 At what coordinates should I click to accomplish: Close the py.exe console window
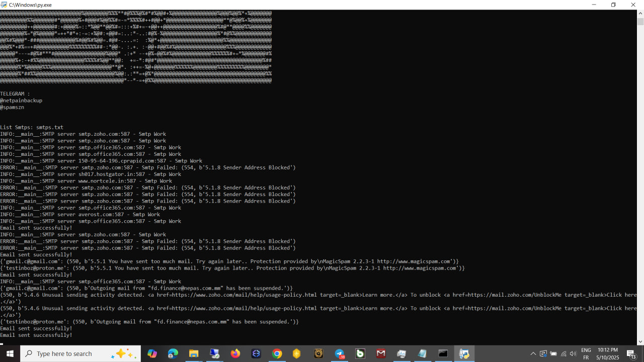(633, 5)
